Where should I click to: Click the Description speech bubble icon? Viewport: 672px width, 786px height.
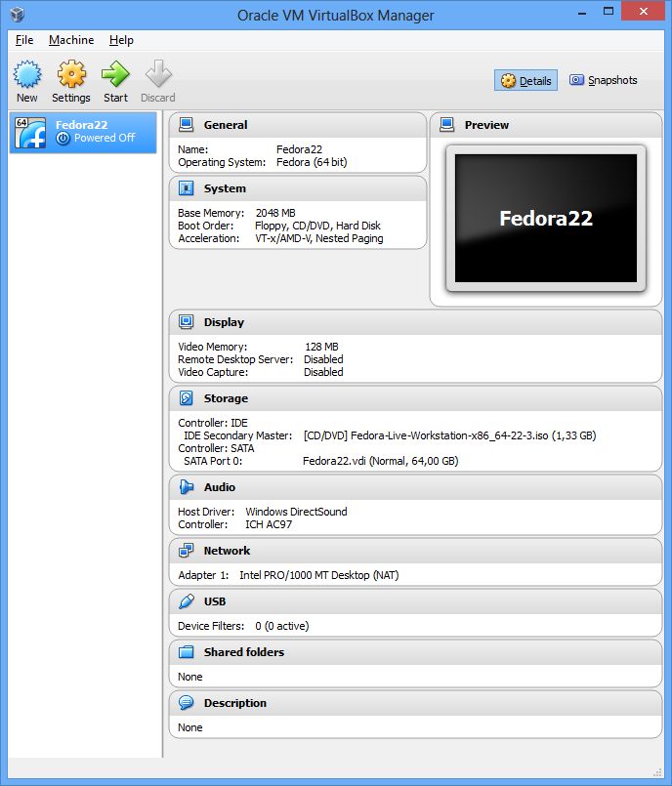point(186,703)
